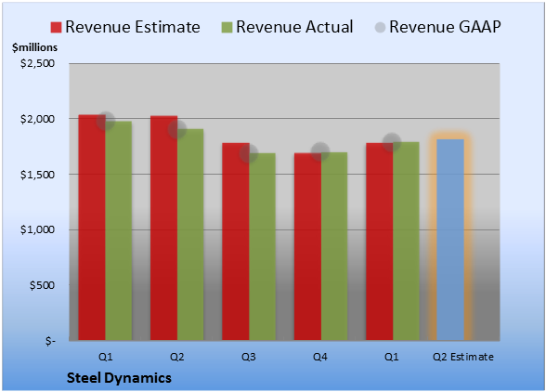Screen dimensions: 546x392
Task: Click the "$2,000" axis value
Action: coord(37,119)
